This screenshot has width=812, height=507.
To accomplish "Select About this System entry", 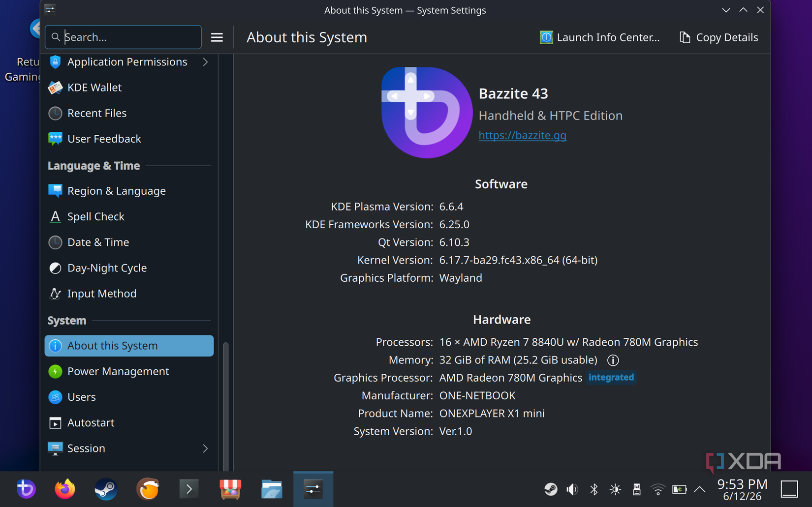I will 129,346.
